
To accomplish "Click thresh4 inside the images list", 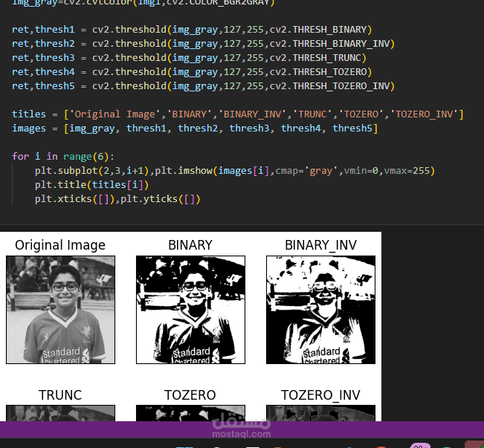I will pos(301,129).
